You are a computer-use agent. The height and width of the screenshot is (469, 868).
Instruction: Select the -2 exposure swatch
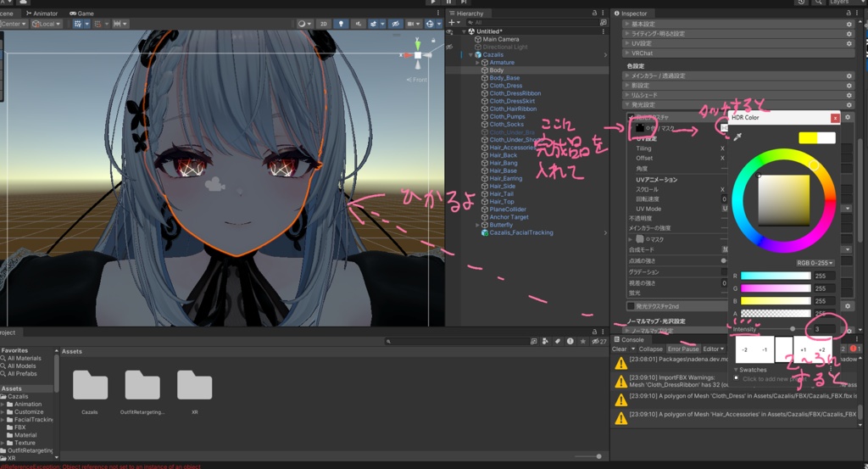[x=744, y=349]
